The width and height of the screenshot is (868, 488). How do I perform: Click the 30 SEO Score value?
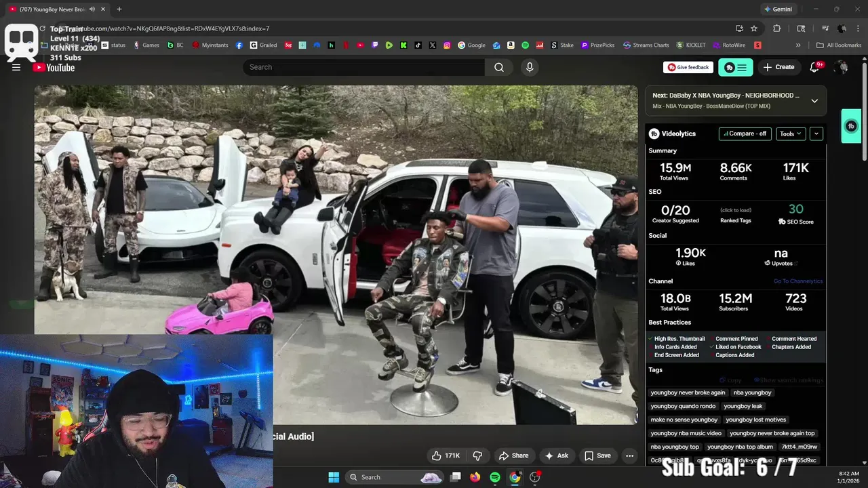[x=795, y=209]
